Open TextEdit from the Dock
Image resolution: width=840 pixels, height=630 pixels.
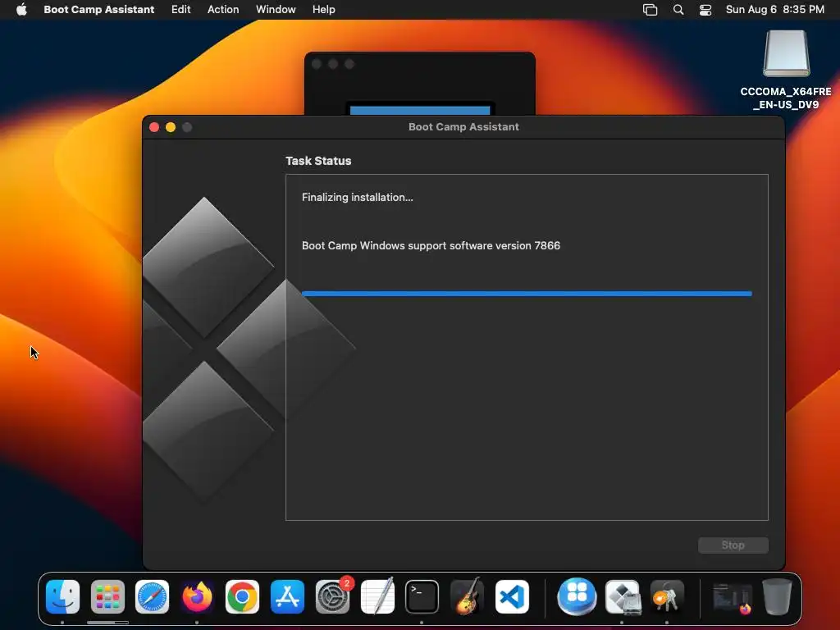[x=377, y=597]
